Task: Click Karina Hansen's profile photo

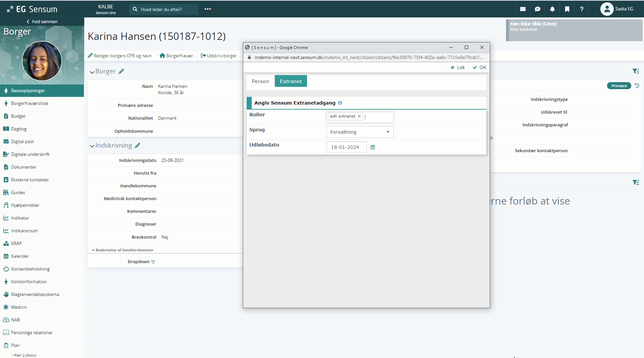Action: (42, 61)
